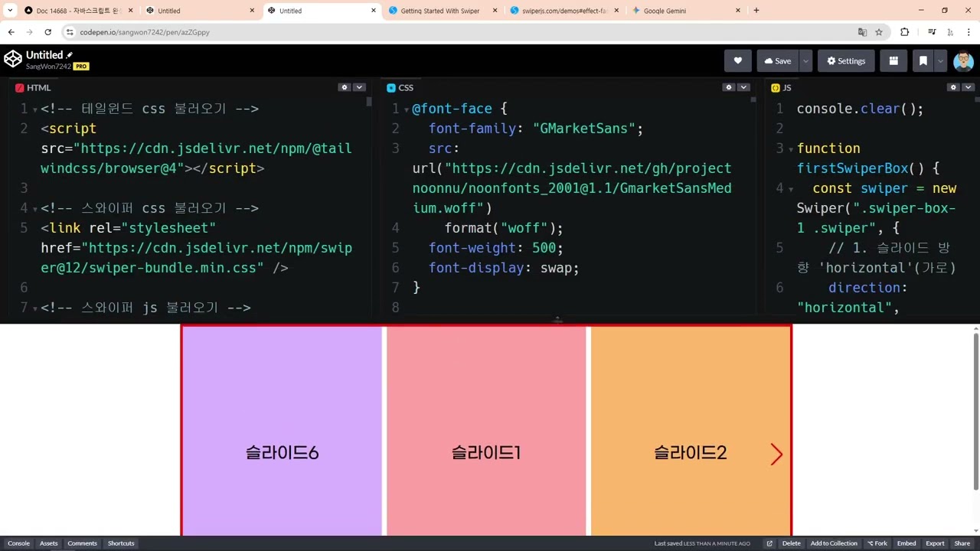The height and width of the screenshot is (551, 980).
Task: Close the Google Gemini tab
Action: pos(738,11)
